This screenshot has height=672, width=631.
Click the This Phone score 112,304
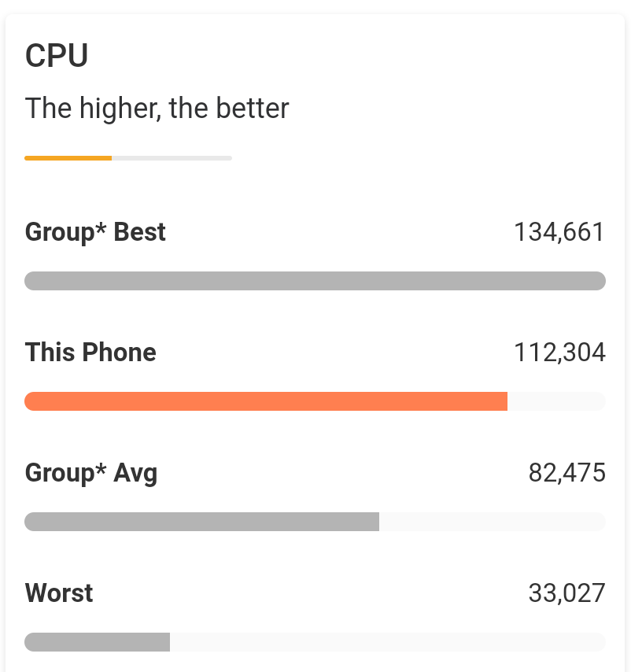click(x=559, y=353)
